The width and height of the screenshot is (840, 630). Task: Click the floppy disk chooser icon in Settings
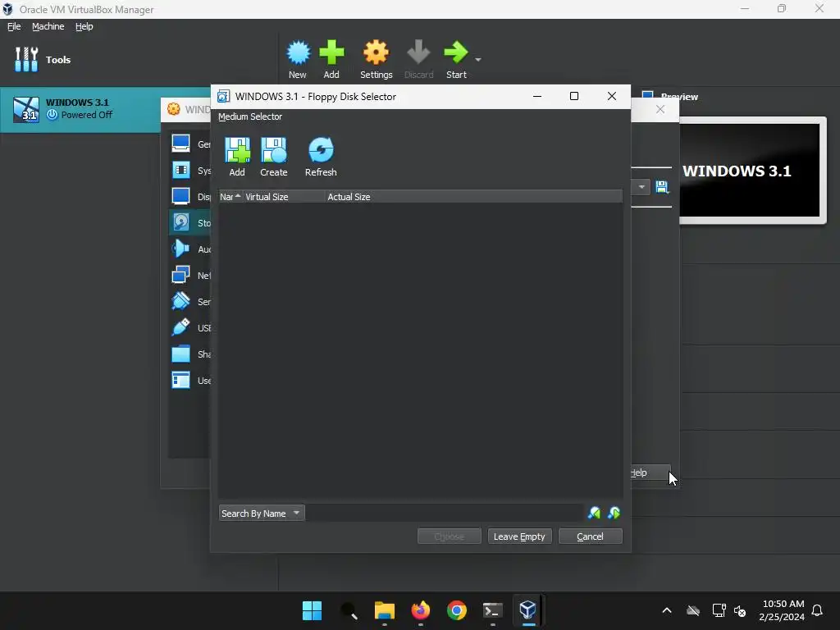tap(662, 187)
